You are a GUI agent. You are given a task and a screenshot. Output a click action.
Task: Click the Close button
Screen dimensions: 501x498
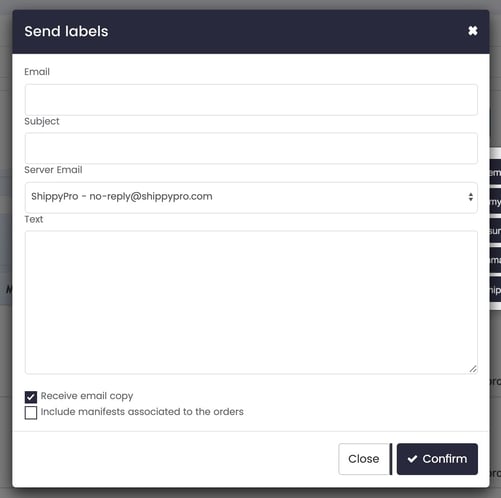click(364, 459)
